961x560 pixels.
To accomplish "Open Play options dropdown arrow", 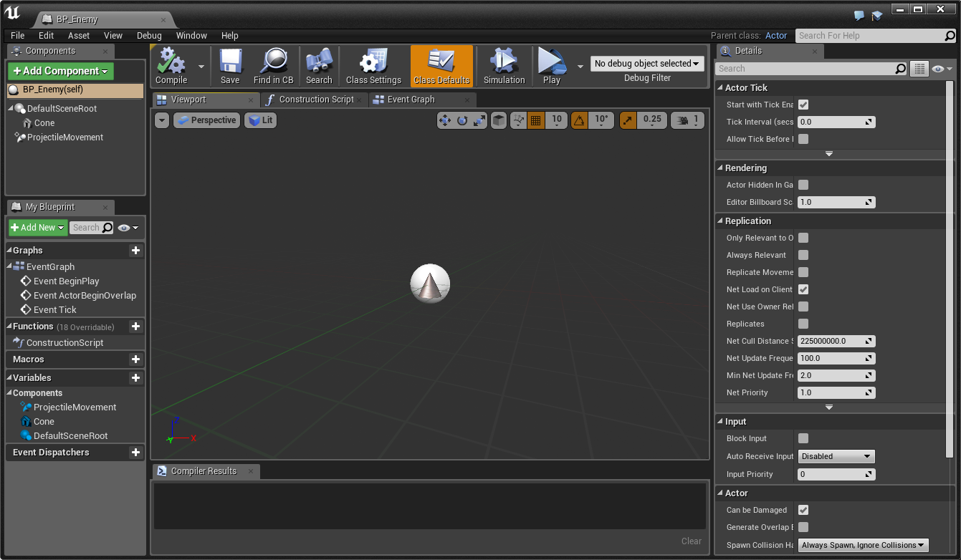I will coord(580,66).
